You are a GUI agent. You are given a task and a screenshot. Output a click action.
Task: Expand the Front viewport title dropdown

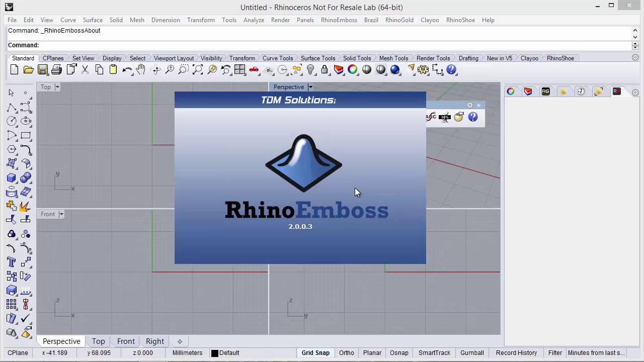(61, 214)
